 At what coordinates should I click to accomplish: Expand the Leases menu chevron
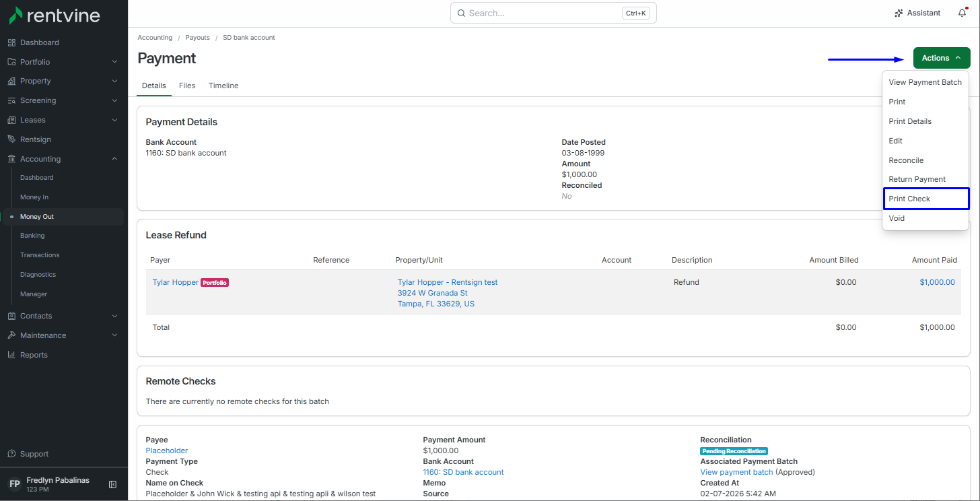point(114,120)
